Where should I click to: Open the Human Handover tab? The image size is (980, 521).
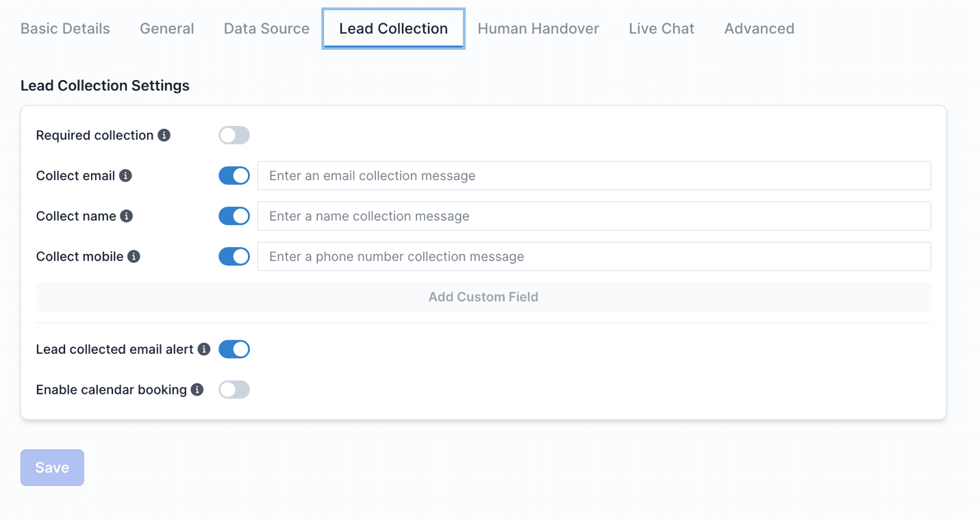click(x=538, y=28)
